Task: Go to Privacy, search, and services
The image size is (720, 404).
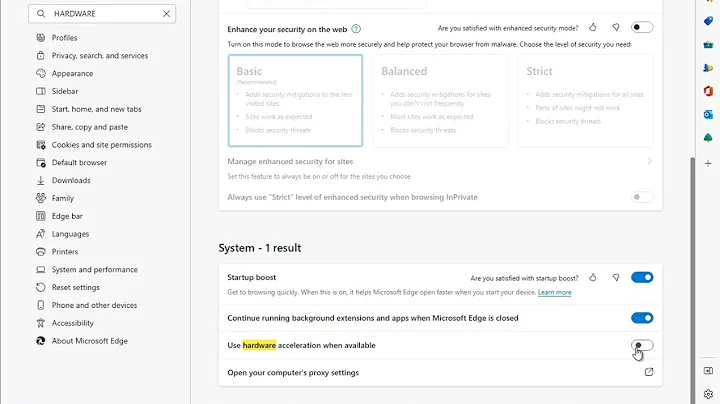Action: [100, 56]
